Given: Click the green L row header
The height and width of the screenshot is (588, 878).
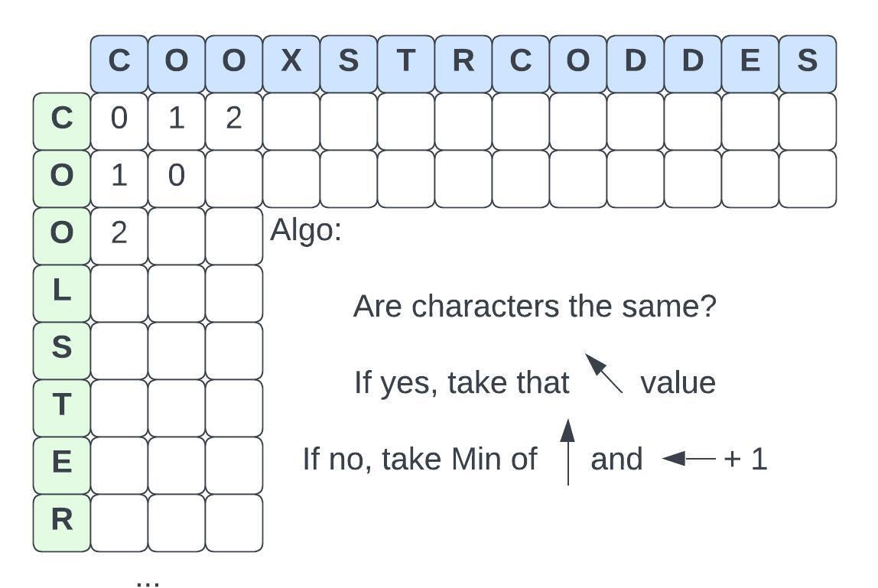Looking at the screenshot, I should (x=62, y=291).
